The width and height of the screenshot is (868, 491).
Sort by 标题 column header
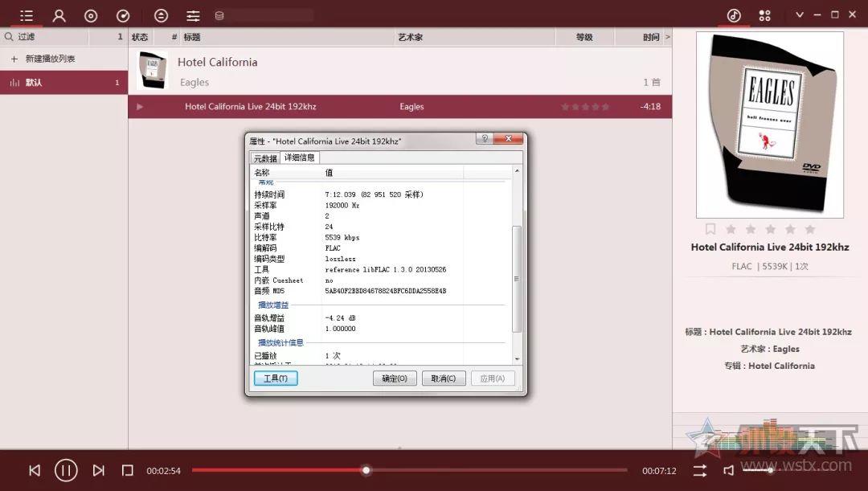point(192,37)
